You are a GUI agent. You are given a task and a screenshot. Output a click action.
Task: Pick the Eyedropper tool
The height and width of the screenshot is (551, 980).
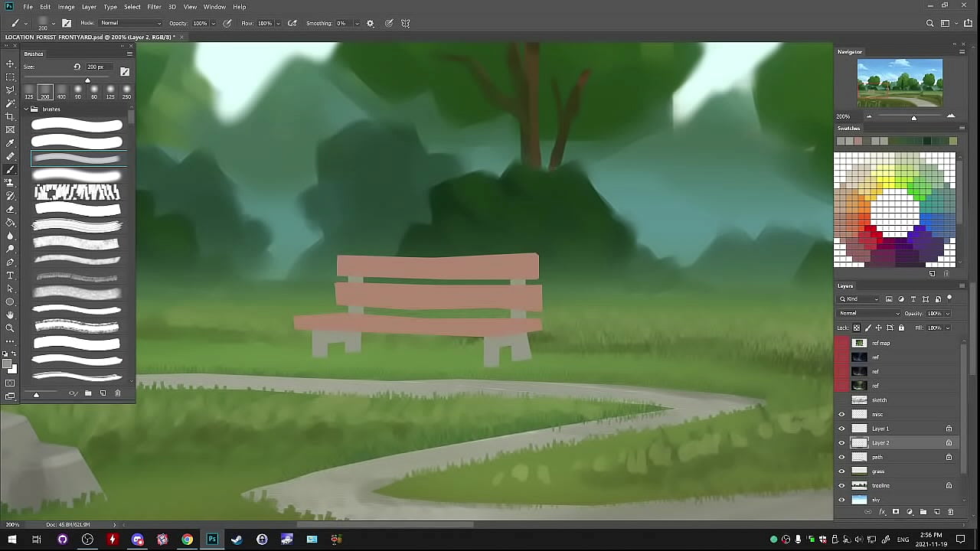(10, 143)
